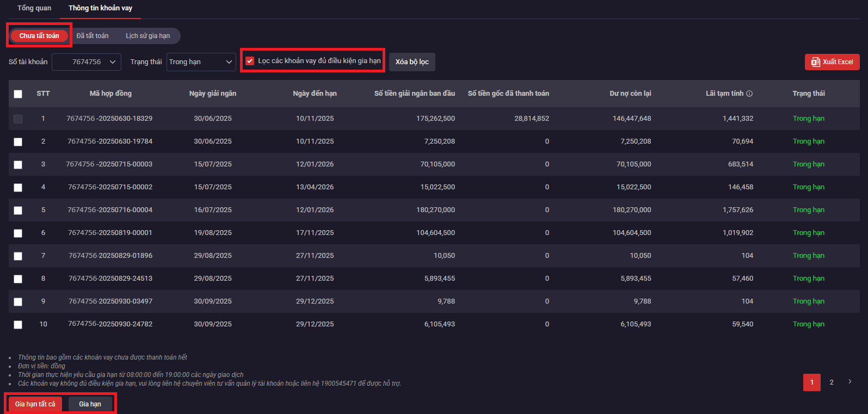
Task: Click the info icon next to Lãi tạm tính
Action: click(x=749, y=94)
